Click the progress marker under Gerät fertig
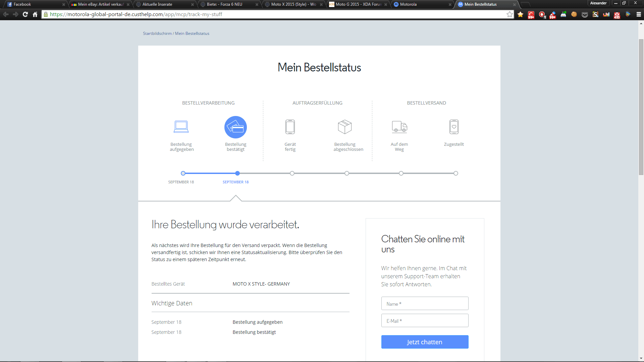The image size is (644, 362). point(292,173)
